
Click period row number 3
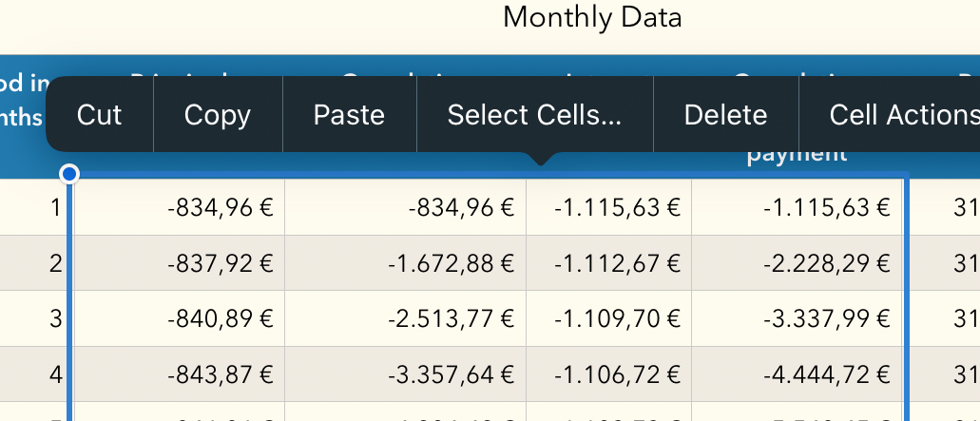click(55, 318)
